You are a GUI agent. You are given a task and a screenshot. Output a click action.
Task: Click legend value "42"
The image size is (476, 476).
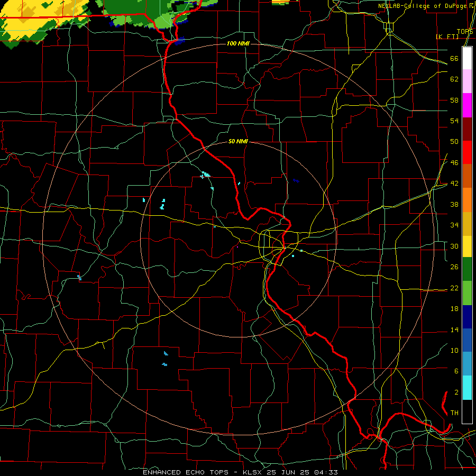[x=454, y=183]
